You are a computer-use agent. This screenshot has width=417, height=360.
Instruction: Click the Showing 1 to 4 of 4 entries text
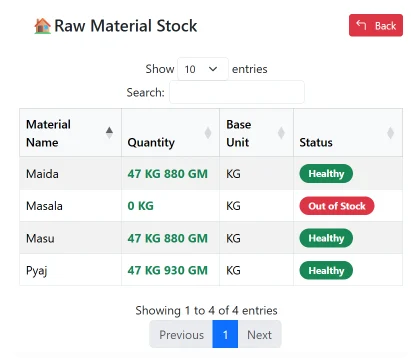click(206, 310)
